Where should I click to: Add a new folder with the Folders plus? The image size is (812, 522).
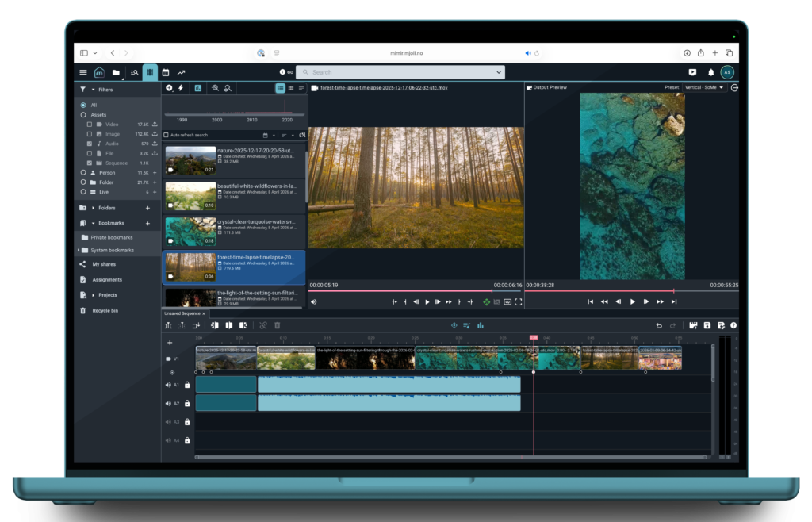(x=147, y=208)
